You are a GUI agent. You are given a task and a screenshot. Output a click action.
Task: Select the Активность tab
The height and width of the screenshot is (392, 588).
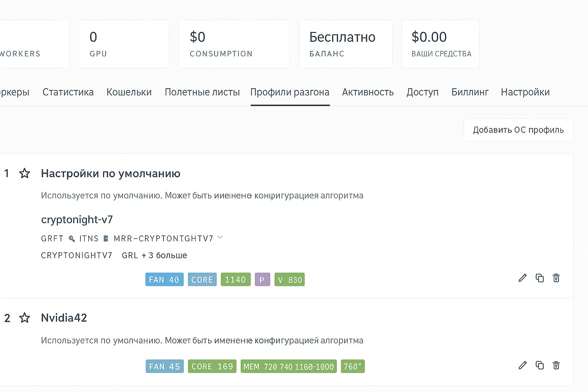(367, 92)
